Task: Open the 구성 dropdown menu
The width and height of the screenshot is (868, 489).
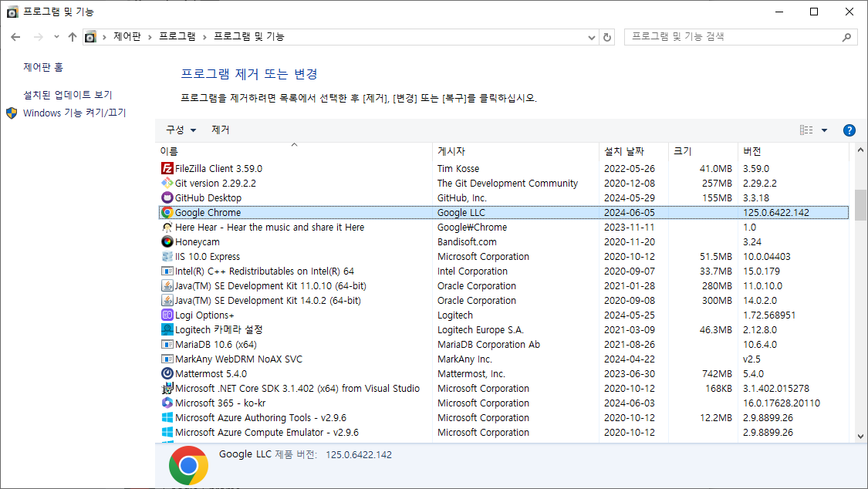Action: [x=181, y=130]
